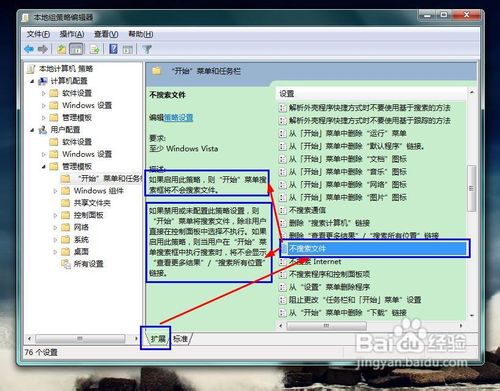Toggle the show/hide action pane toolbar icon

(128, 50)
